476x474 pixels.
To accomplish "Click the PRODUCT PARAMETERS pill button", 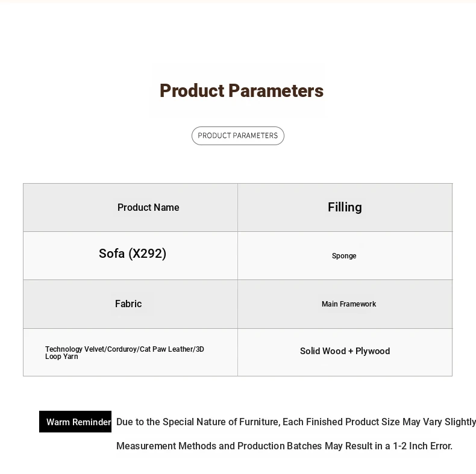I will tap(237, 136).
